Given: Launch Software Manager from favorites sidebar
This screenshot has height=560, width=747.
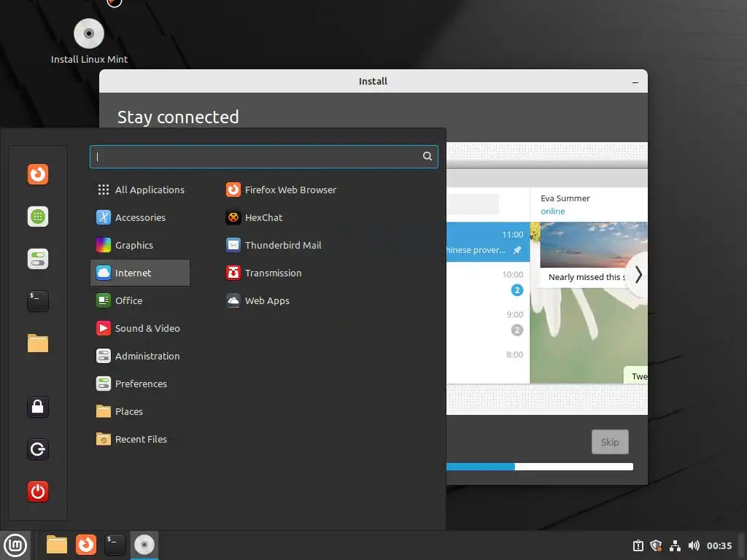Looking at the screenshot, I should tap(38, 217).
